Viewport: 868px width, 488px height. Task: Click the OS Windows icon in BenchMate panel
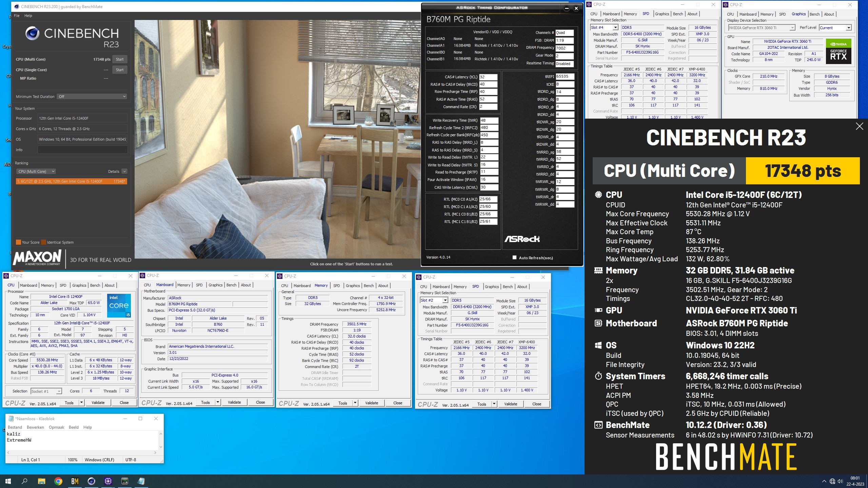(598, 345)
